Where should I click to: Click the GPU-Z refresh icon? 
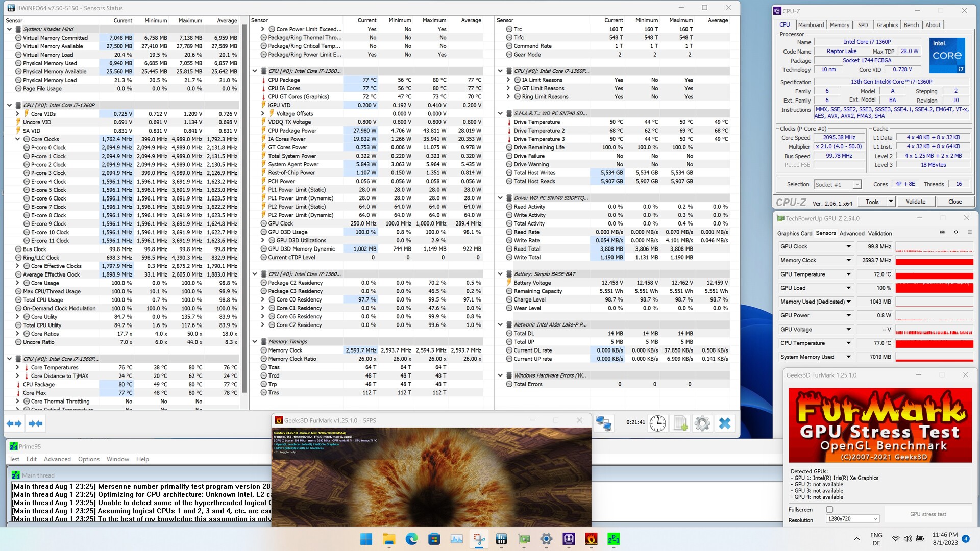(x=956, y=232)
